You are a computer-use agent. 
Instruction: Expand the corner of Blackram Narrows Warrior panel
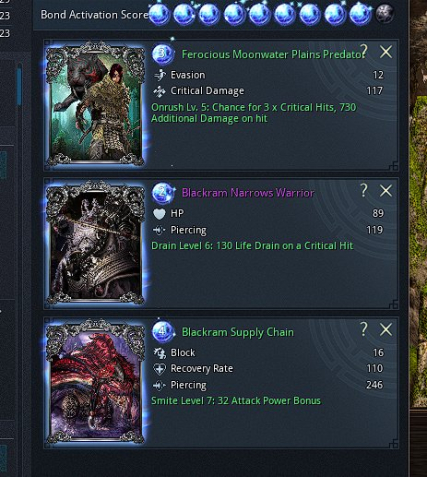393,305
